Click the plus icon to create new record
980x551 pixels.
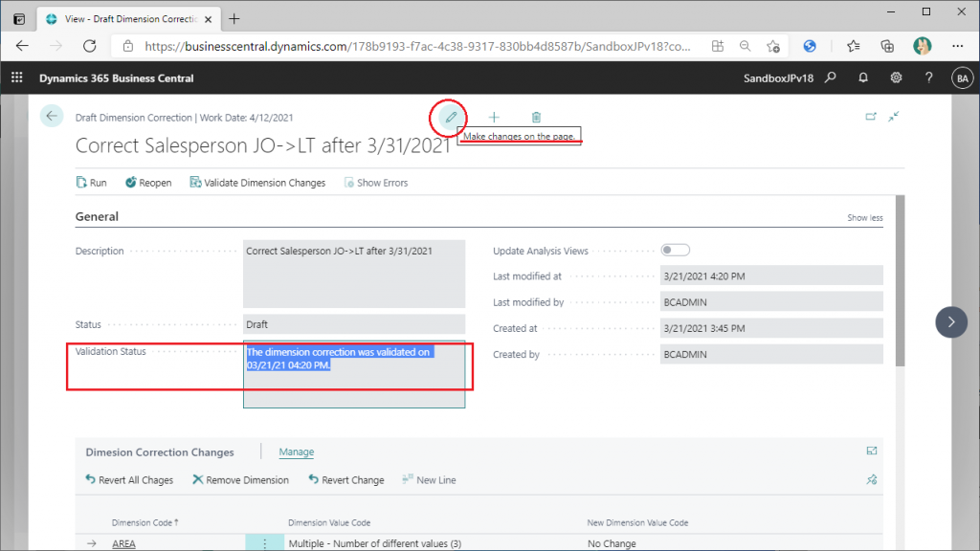[494, 117]
